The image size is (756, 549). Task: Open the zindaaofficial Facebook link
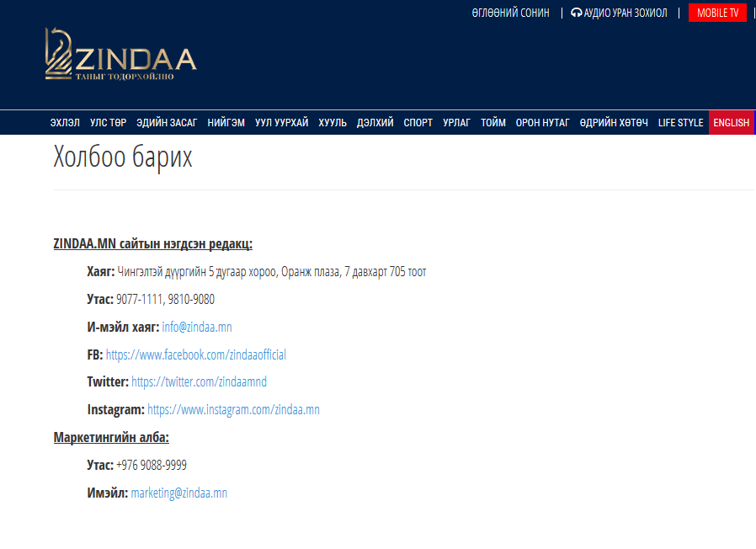[x=196, y=354]
